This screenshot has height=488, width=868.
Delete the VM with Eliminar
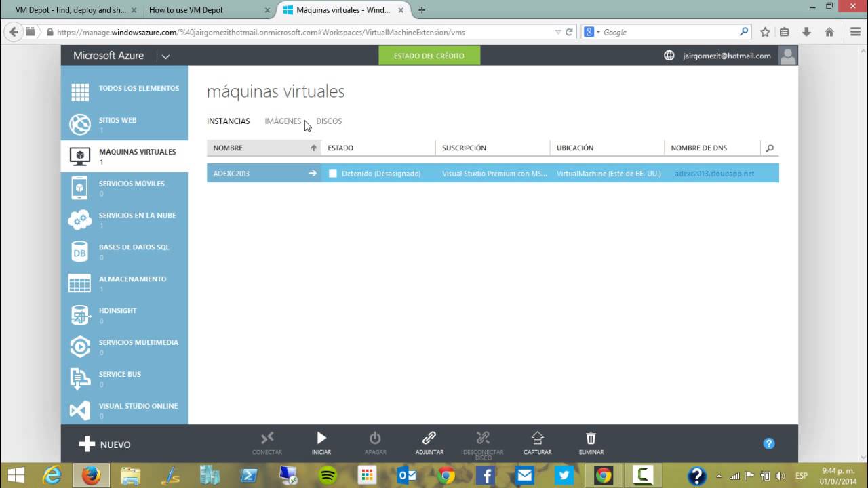591,443
